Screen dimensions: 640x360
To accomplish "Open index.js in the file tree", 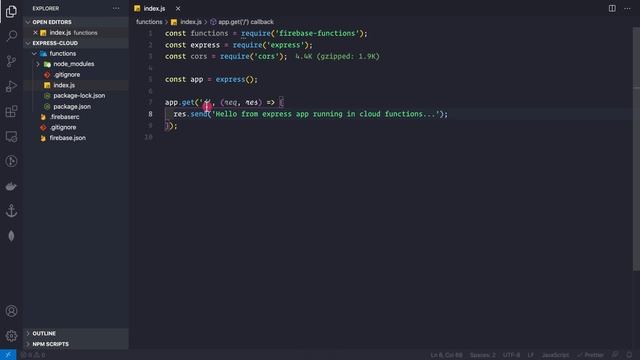I will pos(64,85).
